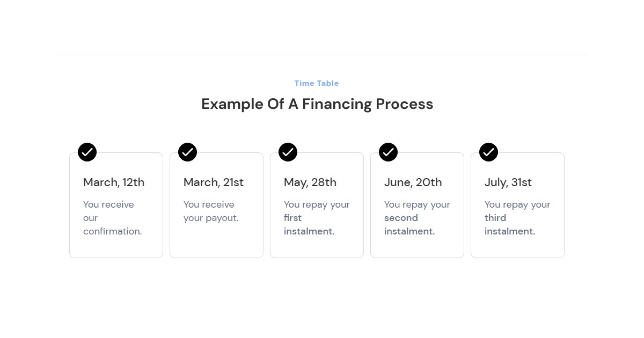Expand the June 20th milestone details
The height and width of the screenshot is (338, 644).
[x=417, y=205]
